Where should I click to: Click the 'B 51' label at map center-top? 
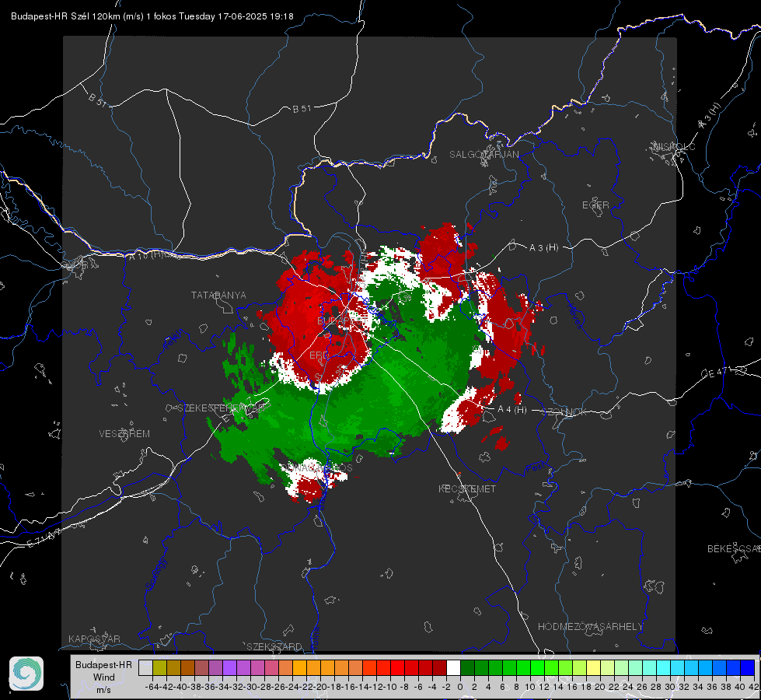(302, 109)
